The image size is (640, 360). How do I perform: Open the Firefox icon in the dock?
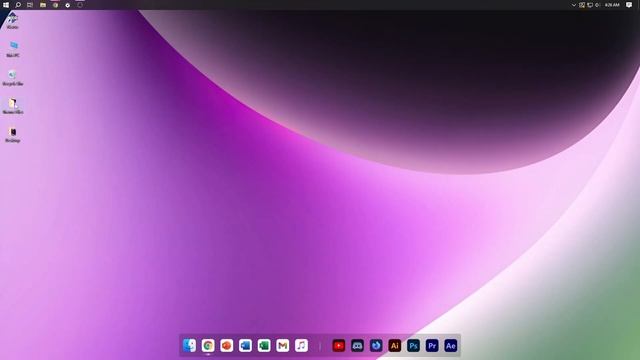tap(376, 346)
